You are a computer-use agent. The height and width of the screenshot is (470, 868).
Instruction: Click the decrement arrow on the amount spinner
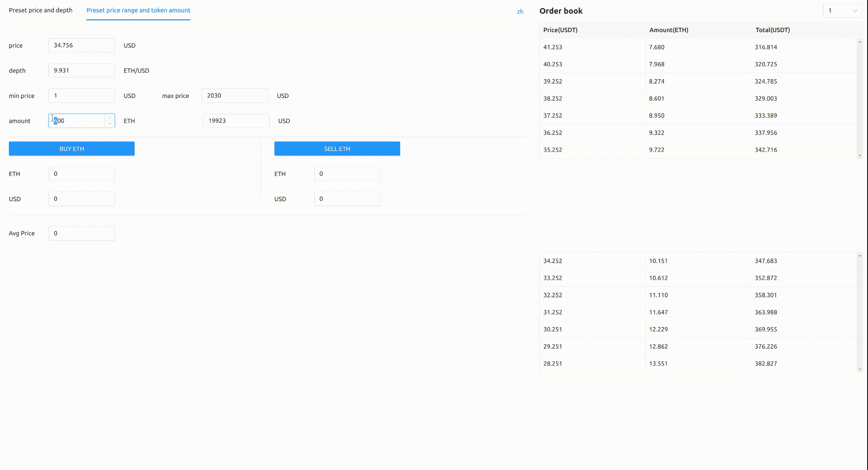[110, 124]
